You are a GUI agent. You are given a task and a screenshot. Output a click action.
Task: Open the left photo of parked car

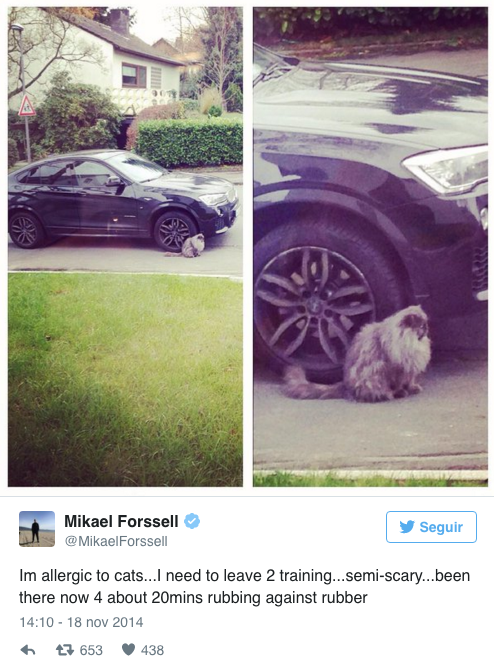125,246
